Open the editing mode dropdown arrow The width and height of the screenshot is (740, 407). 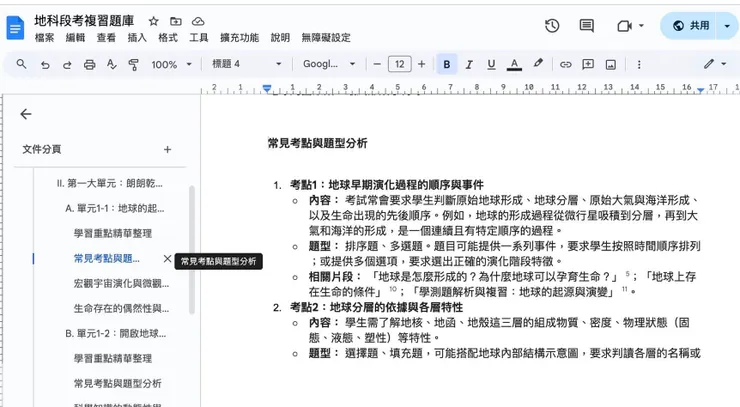point(723,64)
